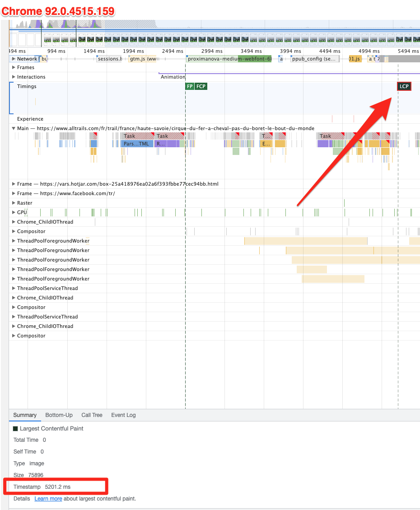Expand the hotjar.com Frame track
This screenshot has height=510, width=420.
pos(14,184)
